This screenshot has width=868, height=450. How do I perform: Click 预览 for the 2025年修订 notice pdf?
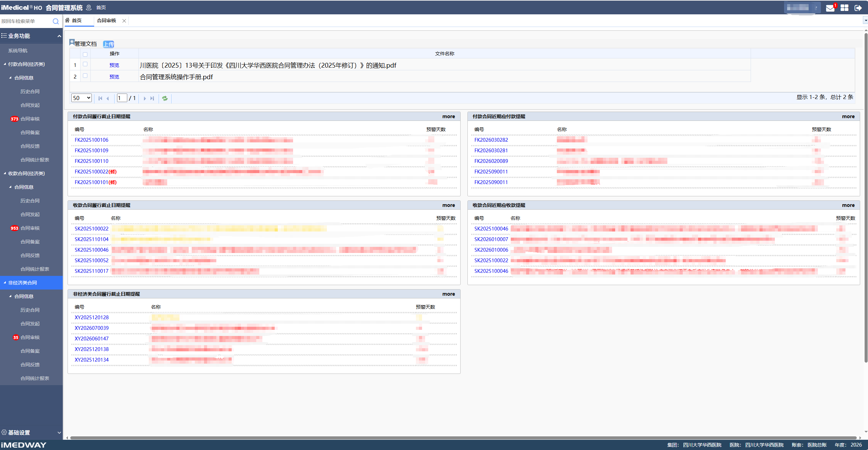[x=114, y=65]
